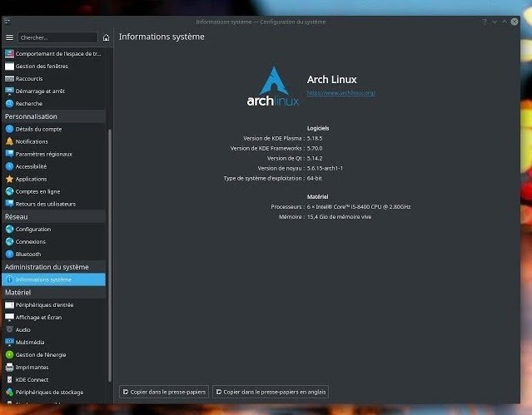Click the 15,4 Gio de mémoire vive text
Screen dimensions: 532x415
pyautogui.click(x=339, y=217)
